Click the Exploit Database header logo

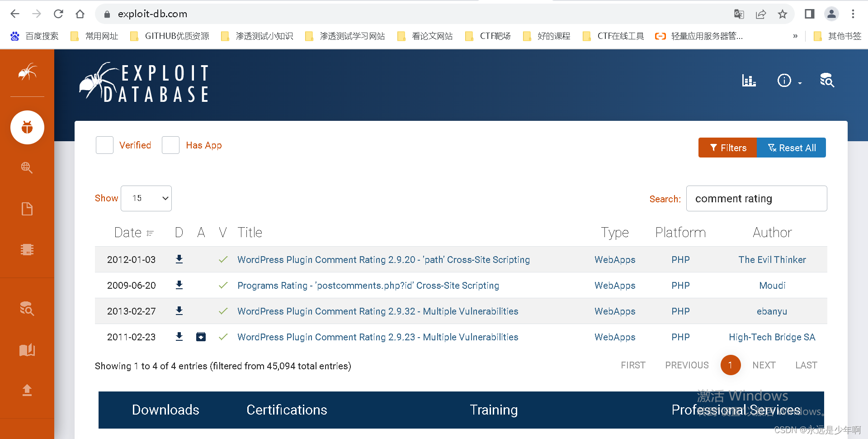(x=144, y=82)
